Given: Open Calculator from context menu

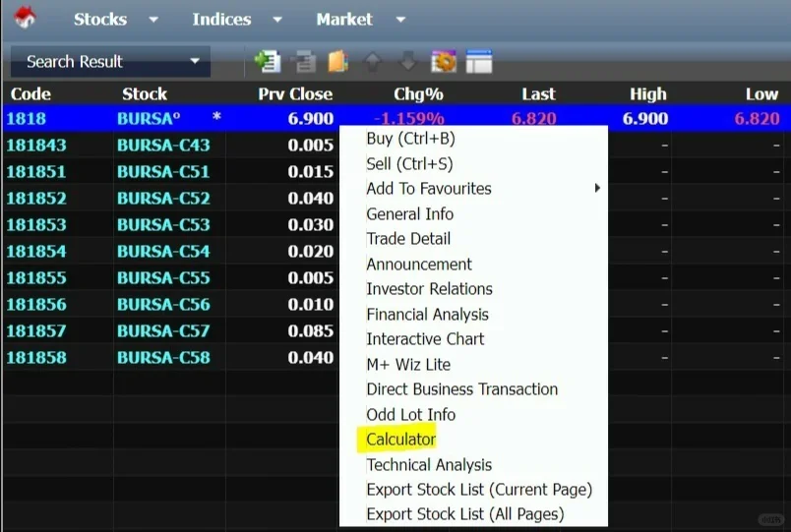Looking at the screenshot, I should tap(400, 440).
